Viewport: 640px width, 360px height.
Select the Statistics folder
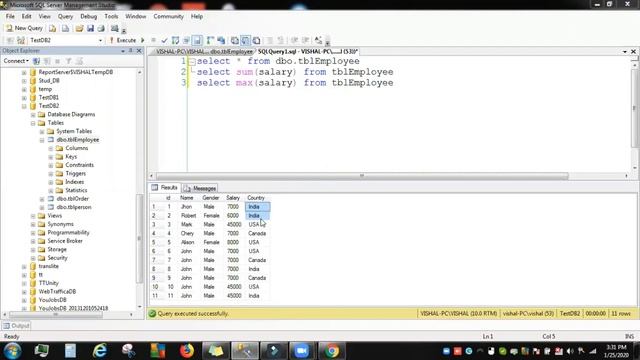point(76,190)
